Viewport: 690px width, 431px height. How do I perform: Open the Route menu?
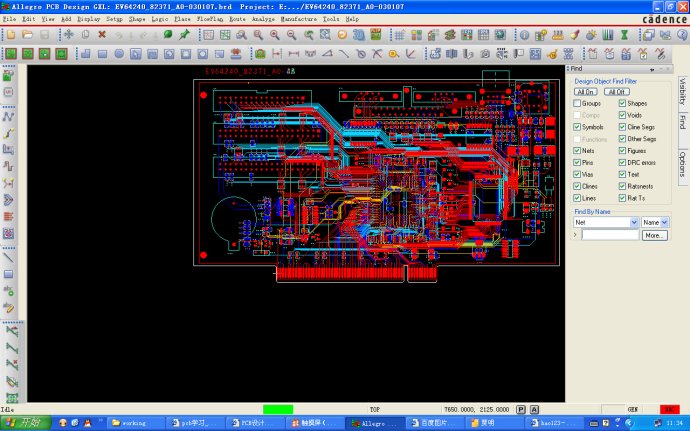coord(236,19)
